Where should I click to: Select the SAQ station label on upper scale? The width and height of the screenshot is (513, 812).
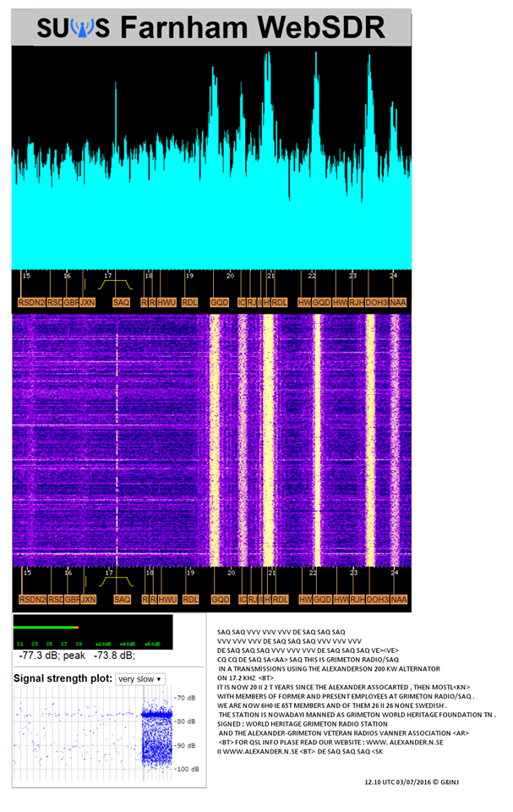click(122, 302)
